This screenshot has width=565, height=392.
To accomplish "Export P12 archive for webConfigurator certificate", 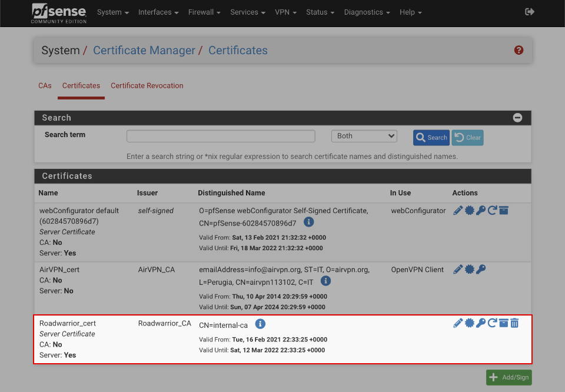I will point(504,210).
